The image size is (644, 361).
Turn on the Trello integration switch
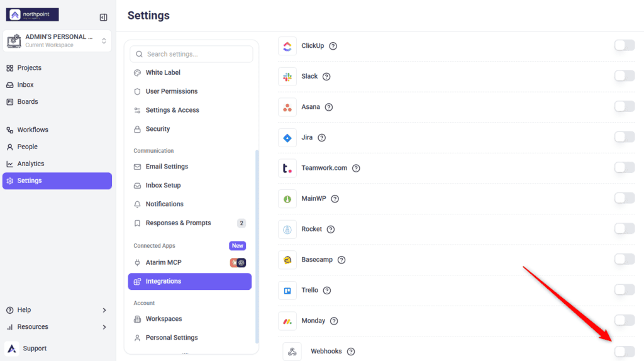[x=625, y=290]
